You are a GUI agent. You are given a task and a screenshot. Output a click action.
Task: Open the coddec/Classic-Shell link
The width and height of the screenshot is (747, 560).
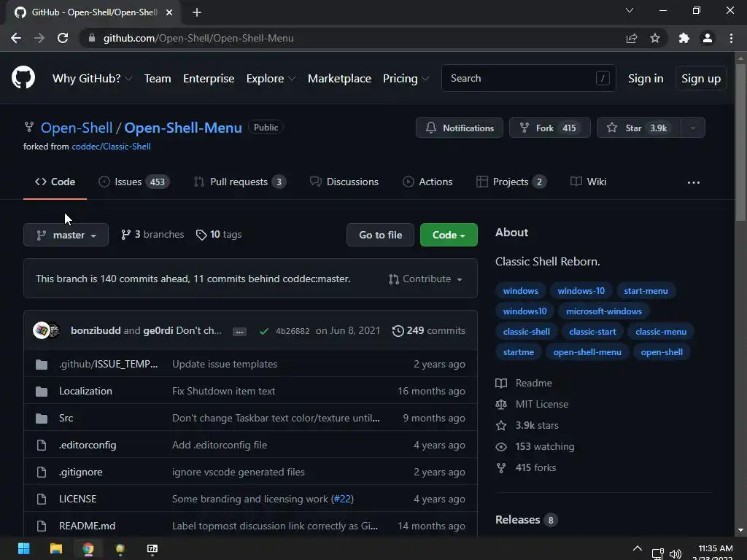click(111, 147)
